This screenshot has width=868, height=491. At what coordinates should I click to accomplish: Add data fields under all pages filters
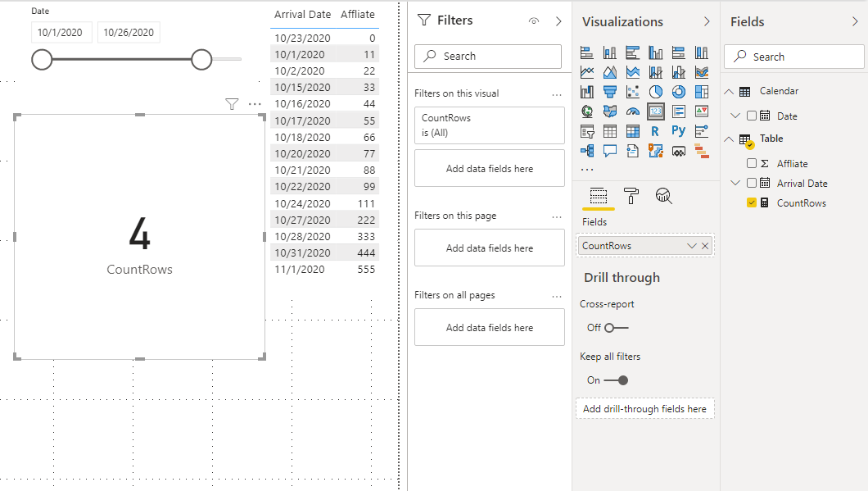(490, 328)
